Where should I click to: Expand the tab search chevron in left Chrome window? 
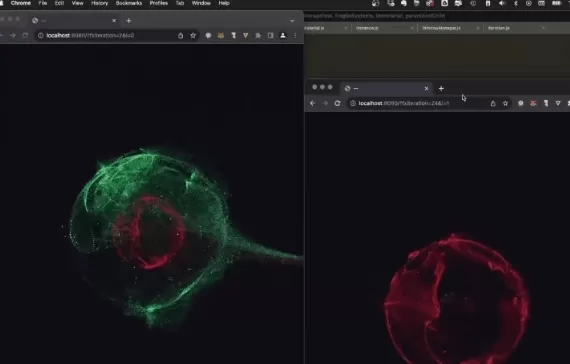(x=292, y=21)
